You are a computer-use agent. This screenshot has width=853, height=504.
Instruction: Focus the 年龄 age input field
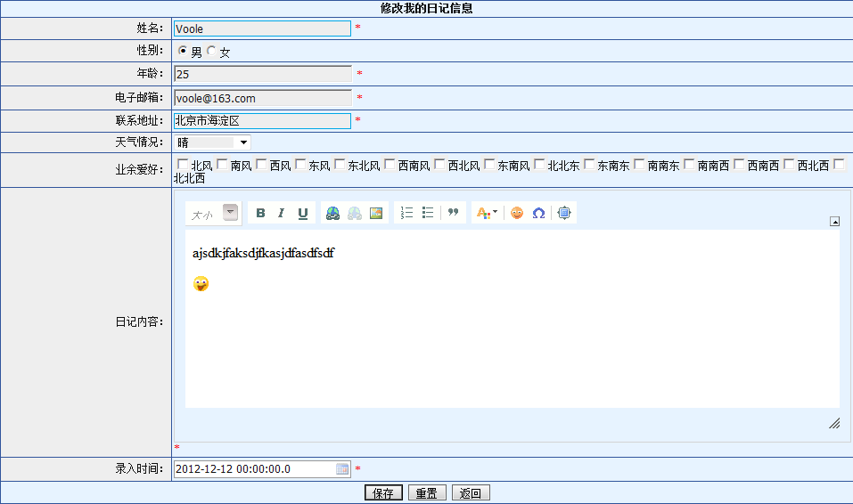click(263, 74)
